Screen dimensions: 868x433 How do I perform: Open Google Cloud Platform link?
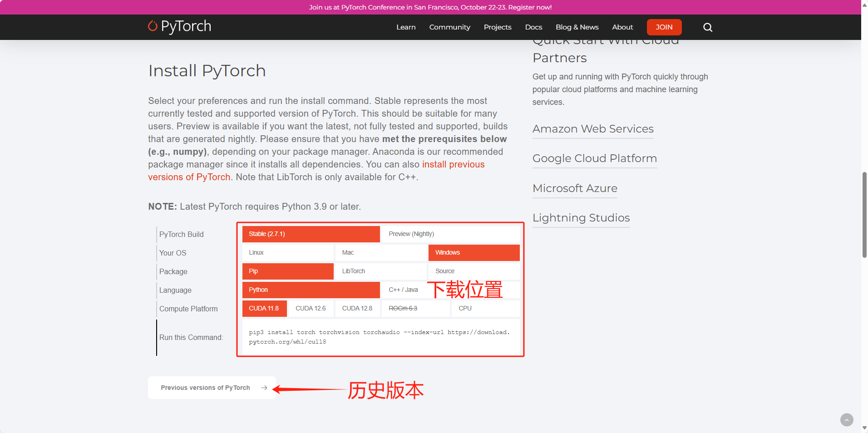point(595,158)
